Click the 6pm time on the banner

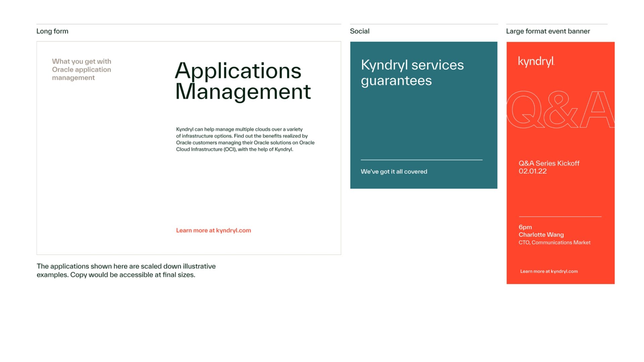point(525,227)
